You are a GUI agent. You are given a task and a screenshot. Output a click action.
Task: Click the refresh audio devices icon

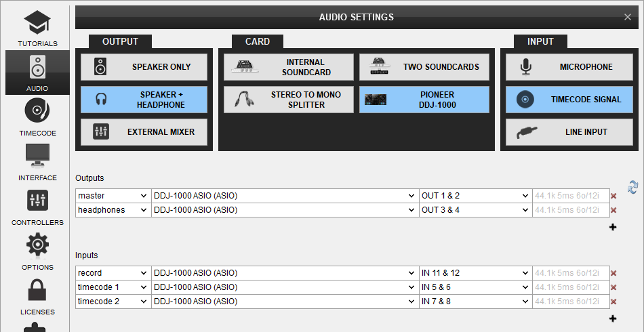point(633,187)
